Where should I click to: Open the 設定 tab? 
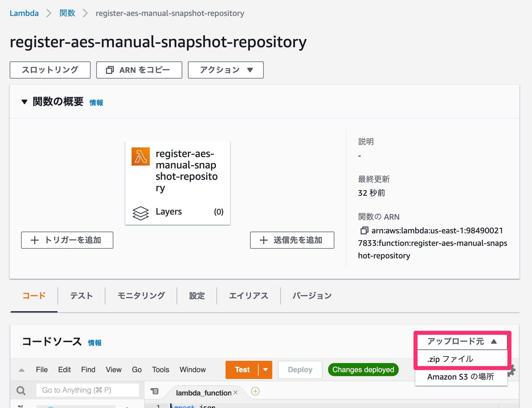pos(197,296)
